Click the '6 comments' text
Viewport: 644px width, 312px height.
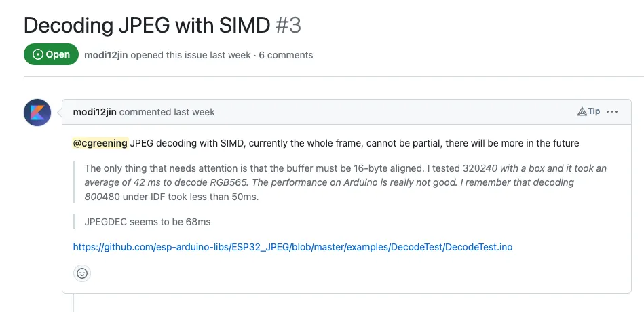coord(286,55)
